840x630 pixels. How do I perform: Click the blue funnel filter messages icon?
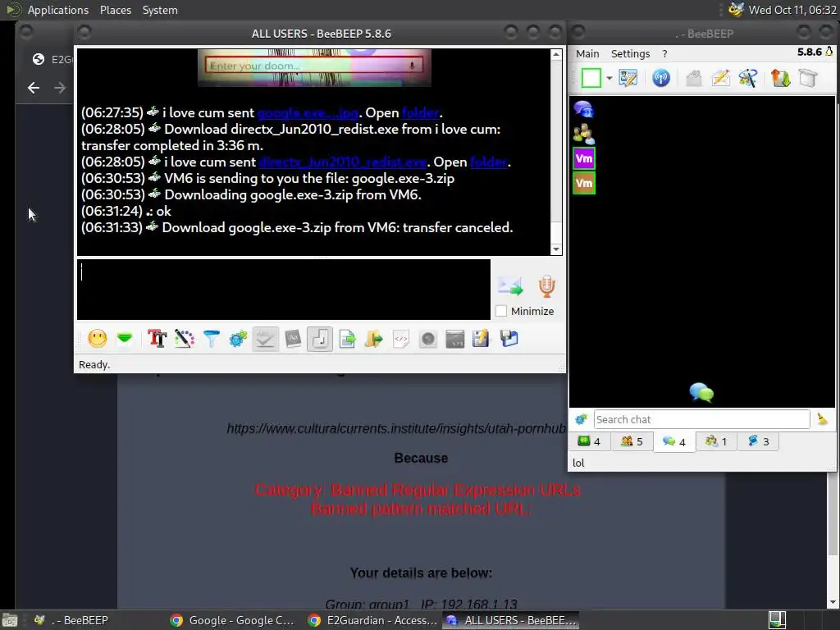click(212, 339)
